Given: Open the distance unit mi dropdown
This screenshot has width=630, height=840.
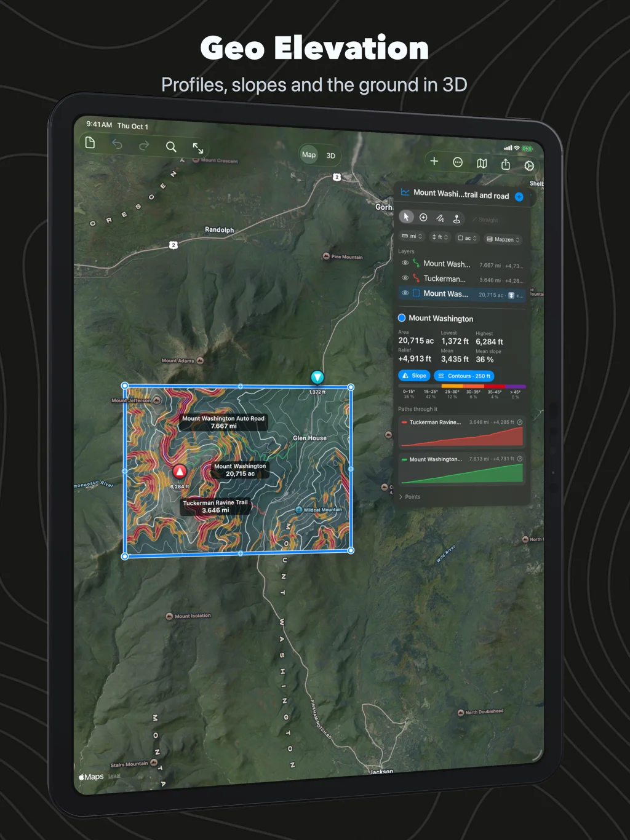Looking at the screenshot, I should tap(412, 236).
